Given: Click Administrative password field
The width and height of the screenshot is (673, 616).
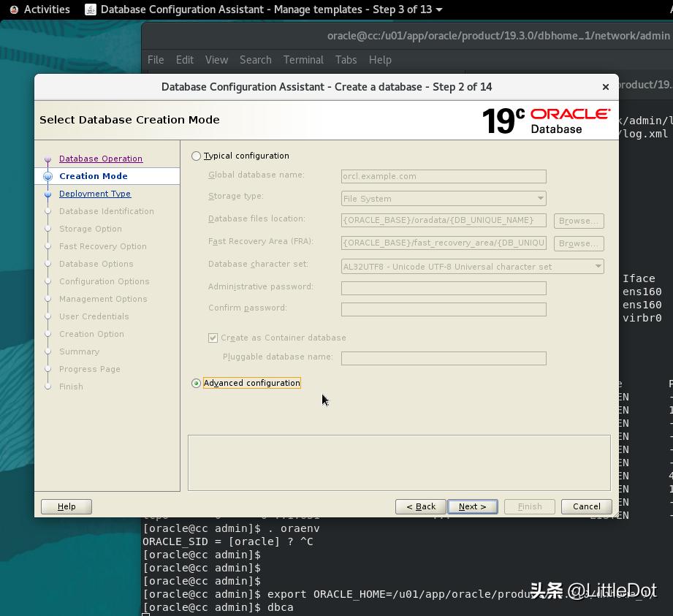Looking at the screenshot, I should [444, 288].
